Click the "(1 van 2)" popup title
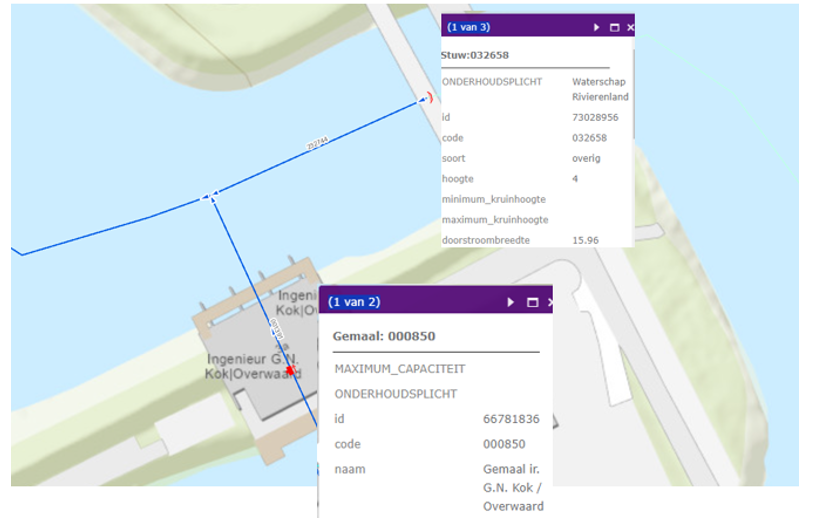 point(355,302)
